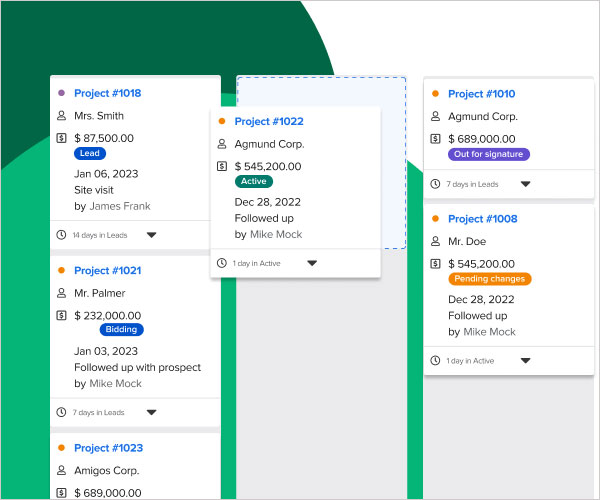Expand Project #1018 card details arrow

click(x=152, y=235)
